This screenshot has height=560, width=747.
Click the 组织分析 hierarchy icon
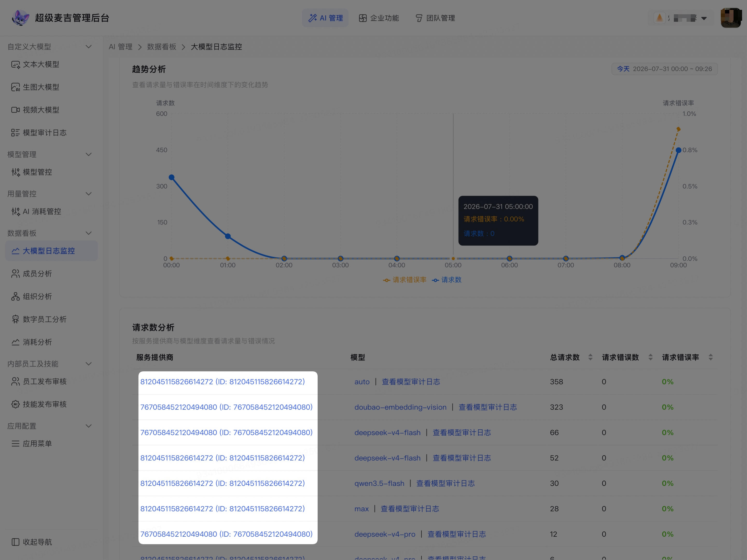(x=16, y=296)
